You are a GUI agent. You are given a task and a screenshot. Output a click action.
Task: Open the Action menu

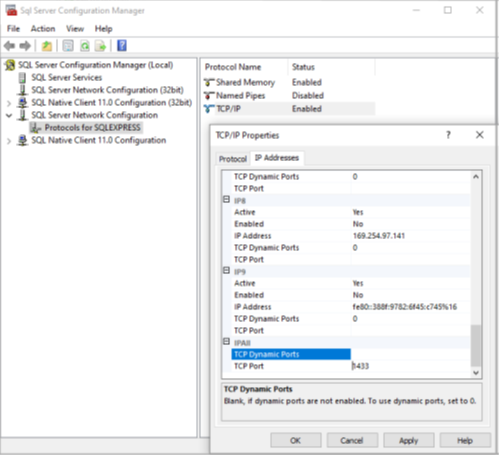[x=43, y=29]
